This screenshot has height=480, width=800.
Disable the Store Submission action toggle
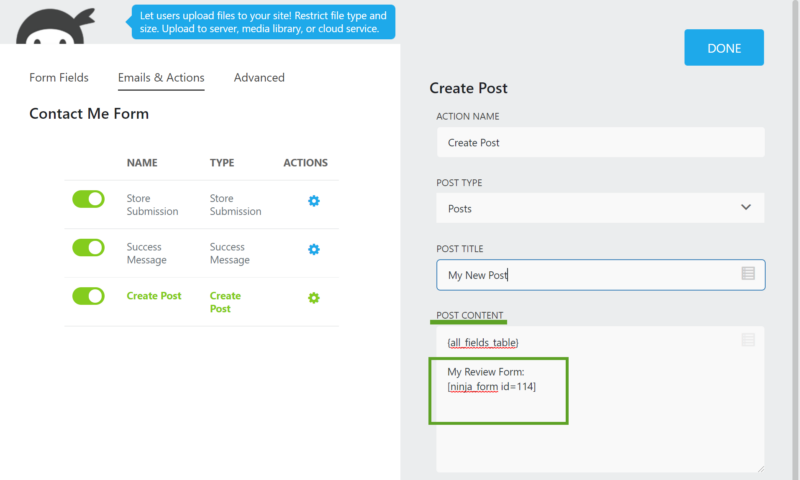[88, 199]
